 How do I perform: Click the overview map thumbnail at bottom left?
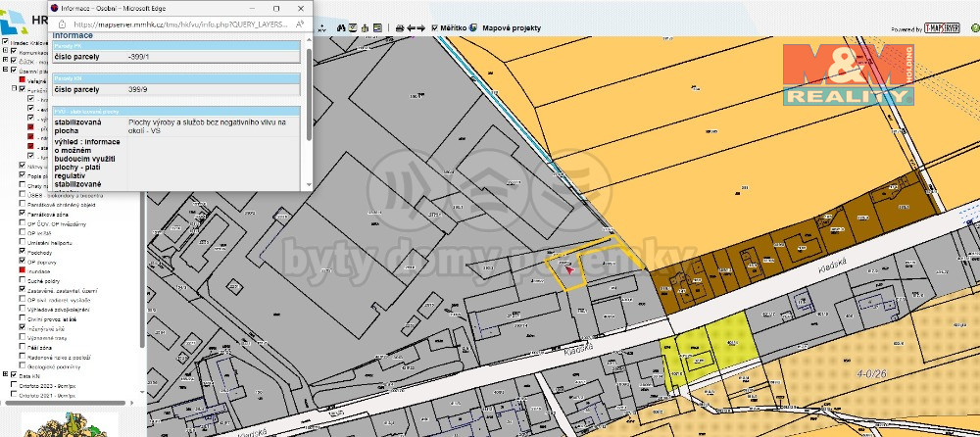[x=69, y=423]
